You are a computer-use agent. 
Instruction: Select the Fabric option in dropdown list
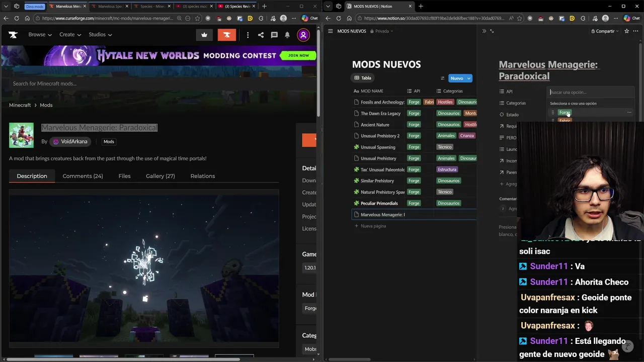coord(565,121)
